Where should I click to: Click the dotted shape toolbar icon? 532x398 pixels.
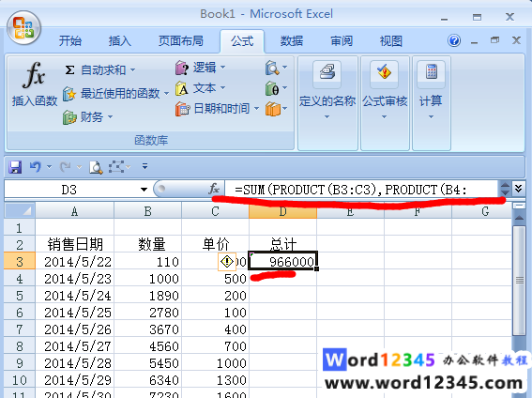click(x=116, y=166)
